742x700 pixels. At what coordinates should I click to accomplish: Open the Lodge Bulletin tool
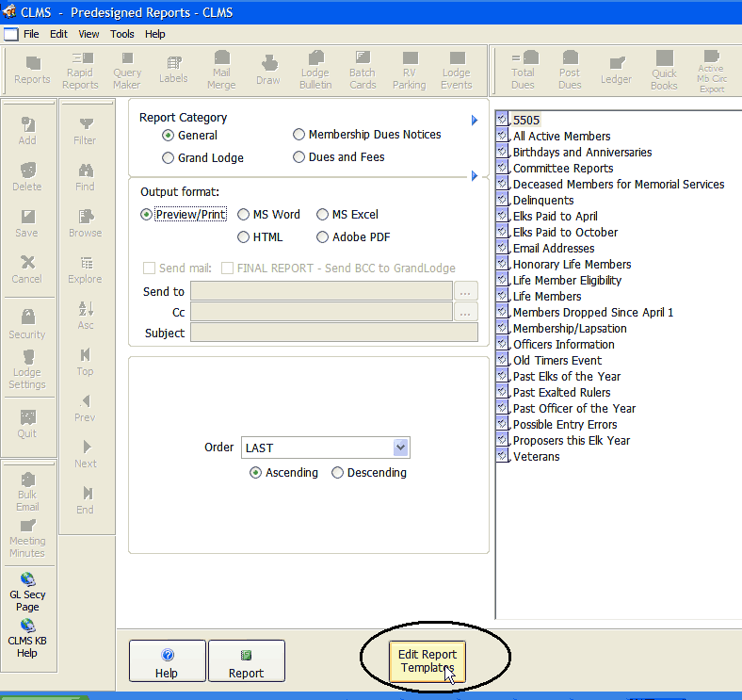[x=315, y=71]
